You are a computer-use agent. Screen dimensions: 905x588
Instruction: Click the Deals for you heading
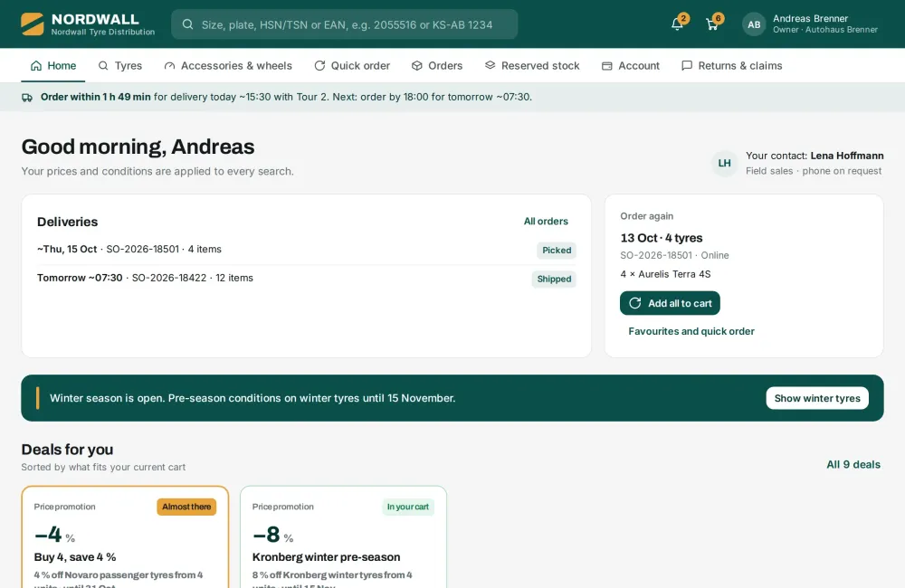67,450
